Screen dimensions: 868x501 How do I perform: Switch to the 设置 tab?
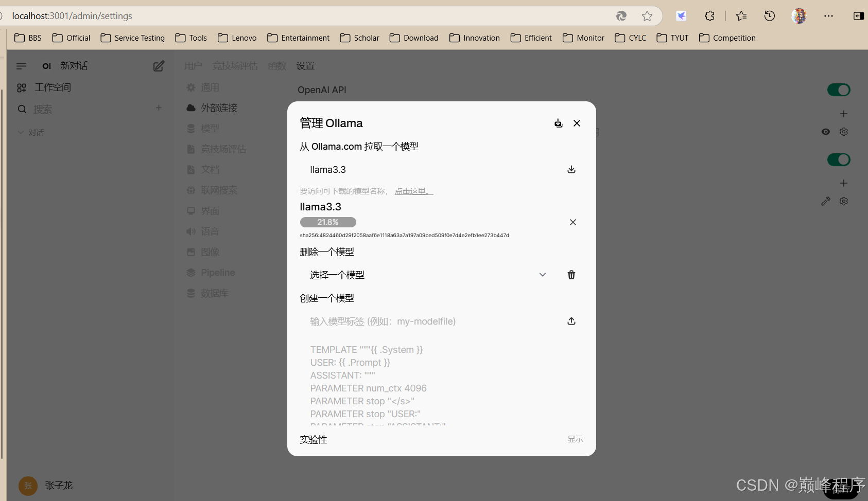(305, 66)
